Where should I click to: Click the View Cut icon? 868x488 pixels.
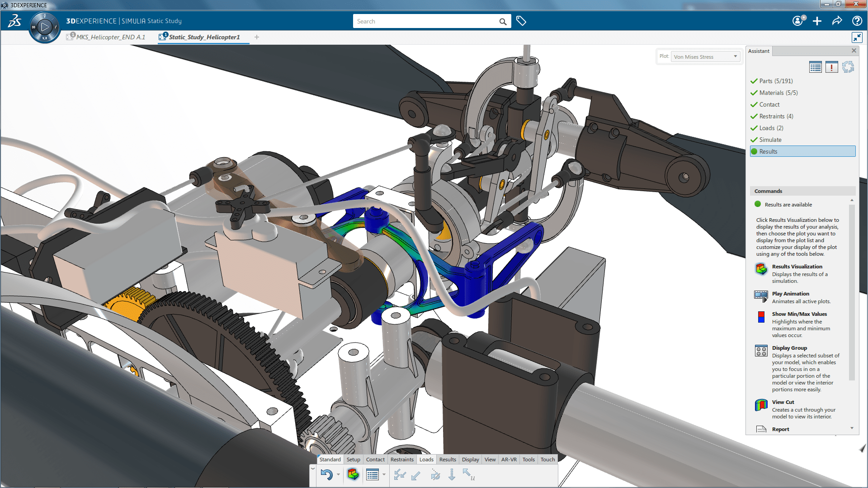point(761,405)
